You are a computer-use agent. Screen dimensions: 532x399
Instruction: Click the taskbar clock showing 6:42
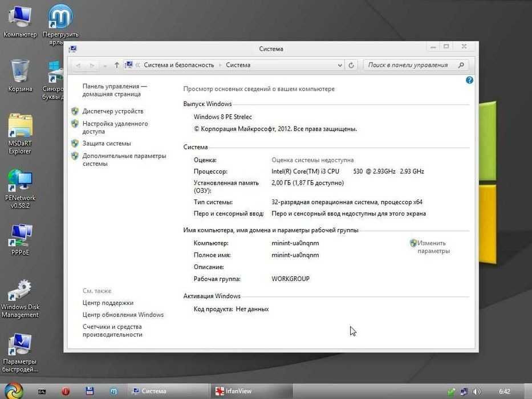point(505,392)
